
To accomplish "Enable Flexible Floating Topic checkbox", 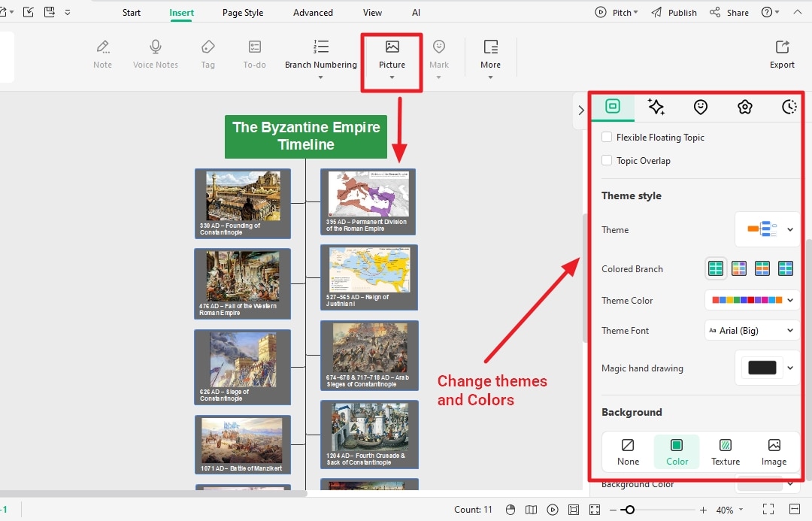I will pyautogui.click(x=607, y=138).
